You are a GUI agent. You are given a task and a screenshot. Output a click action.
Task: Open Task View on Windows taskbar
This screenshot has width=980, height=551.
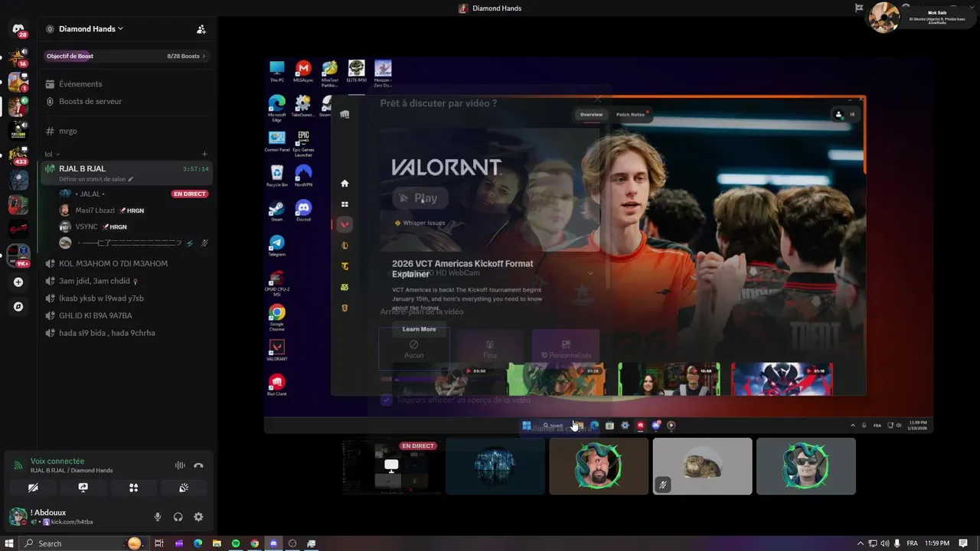[159, 543]
